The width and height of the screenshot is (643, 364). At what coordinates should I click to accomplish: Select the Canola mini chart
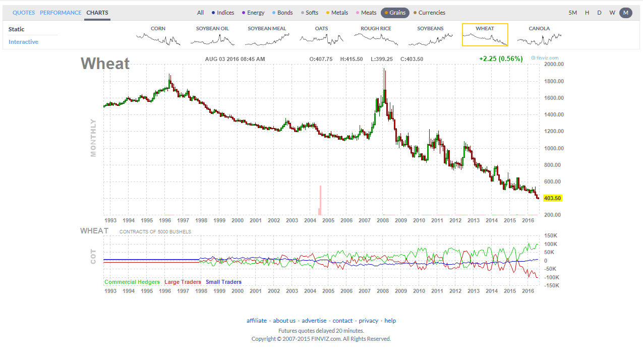tap(539, 35)
